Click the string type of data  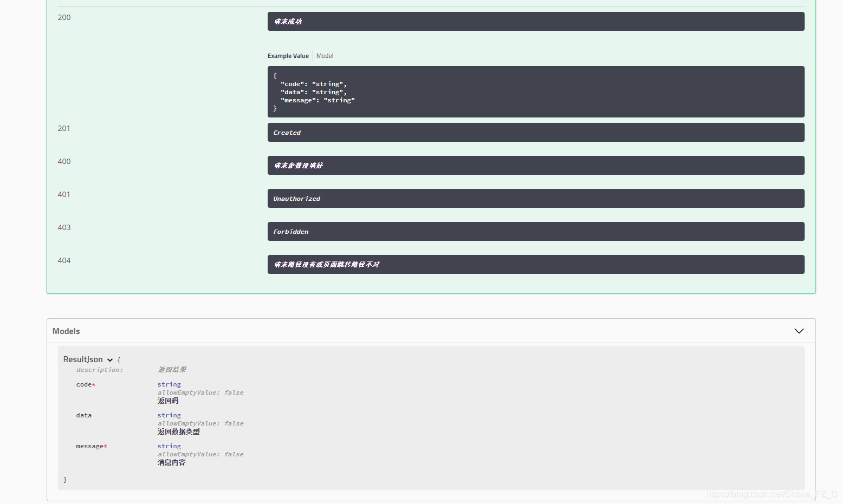point(169,415)
